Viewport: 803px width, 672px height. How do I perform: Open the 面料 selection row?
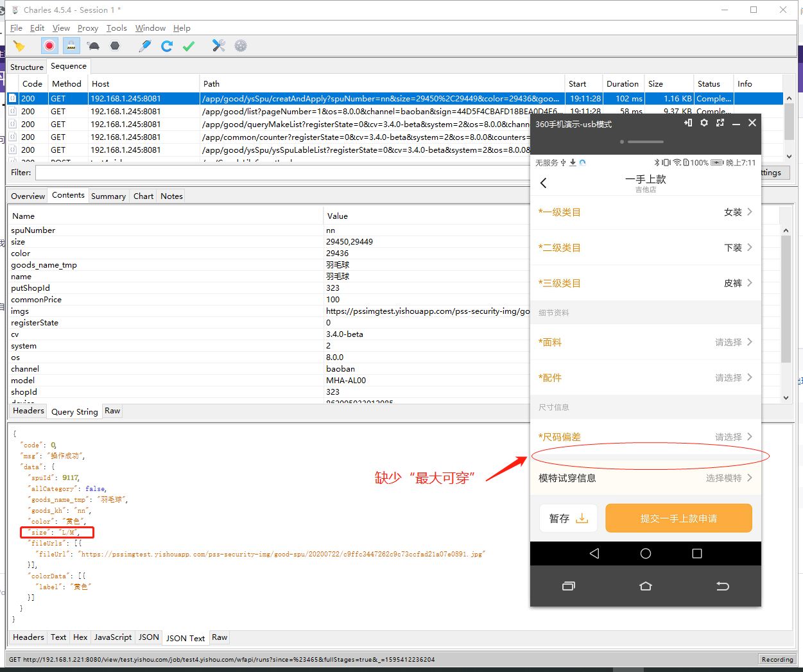pyautogui.click(x=646, y=342)
